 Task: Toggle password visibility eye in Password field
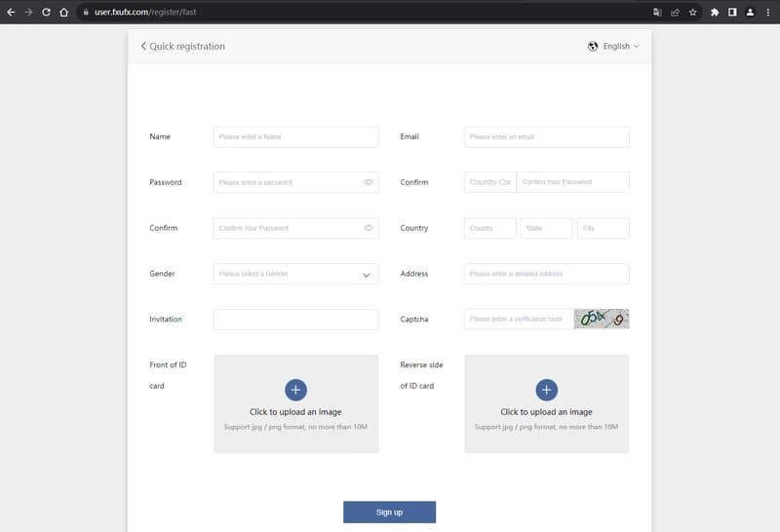click(369, 182)
